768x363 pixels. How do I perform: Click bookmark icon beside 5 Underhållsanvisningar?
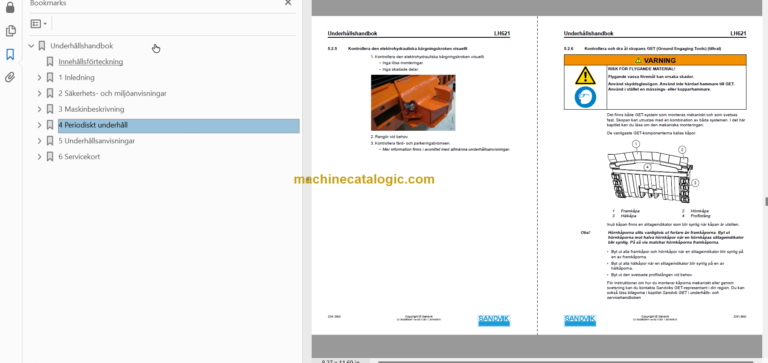(49, 141)
